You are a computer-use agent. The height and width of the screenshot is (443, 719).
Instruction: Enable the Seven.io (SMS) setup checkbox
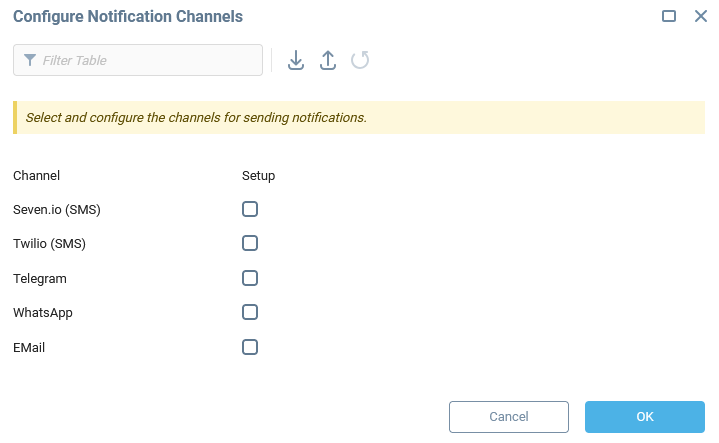250,209
